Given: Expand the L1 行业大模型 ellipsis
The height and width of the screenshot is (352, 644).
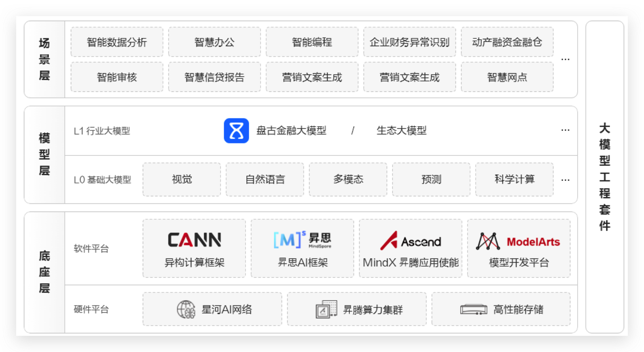Looking at the screenshot, I should (566, 130).
